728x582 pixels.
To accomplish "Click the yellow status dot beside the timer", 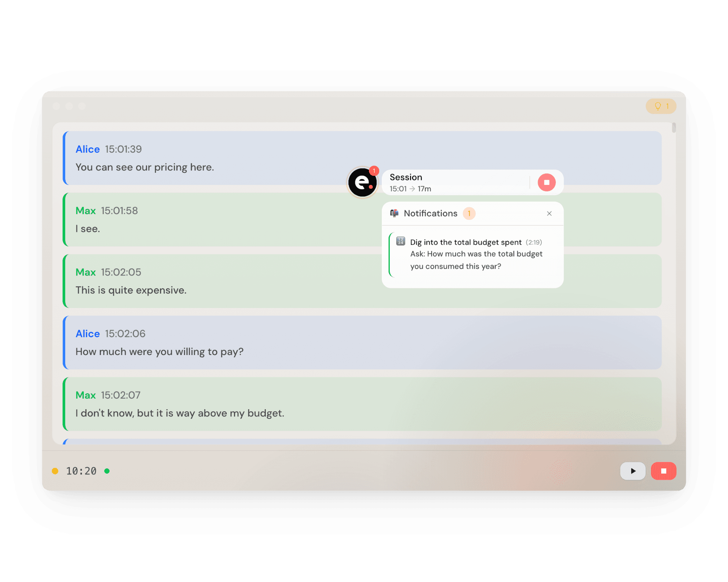I will pos(55,471).
